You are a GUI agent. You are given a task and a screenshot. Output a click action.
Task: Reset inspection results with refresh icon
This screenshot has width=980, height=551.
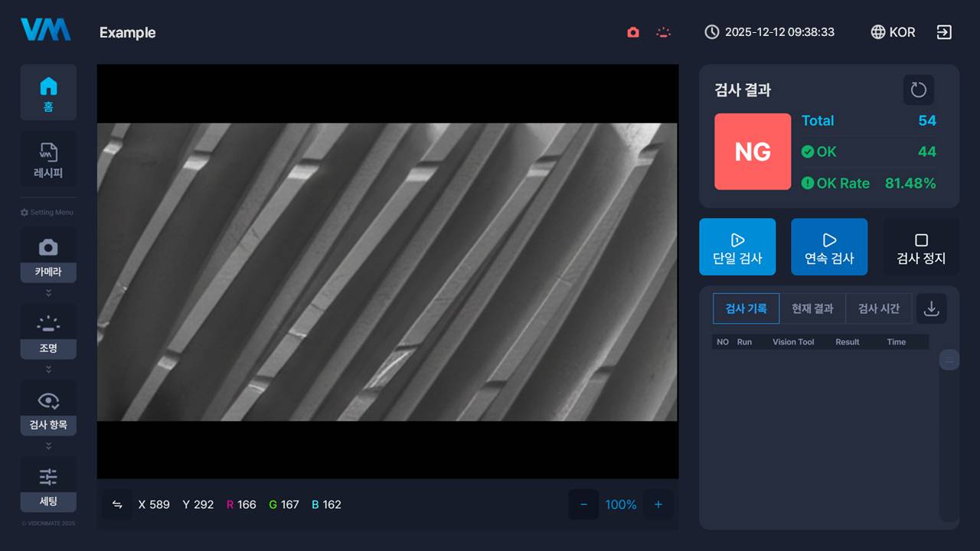(x=918, y=90)
